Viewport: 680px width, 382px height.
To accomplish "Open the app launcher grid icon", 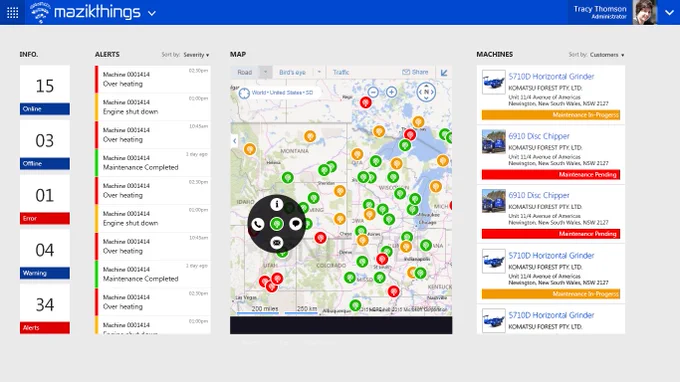I will pos(13,13).
